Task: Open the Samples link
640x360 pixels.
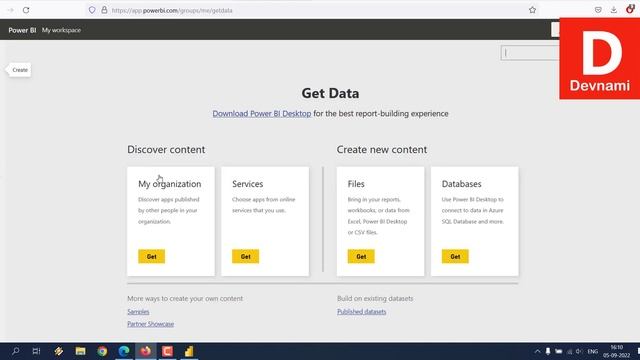Action: (138, 311)
